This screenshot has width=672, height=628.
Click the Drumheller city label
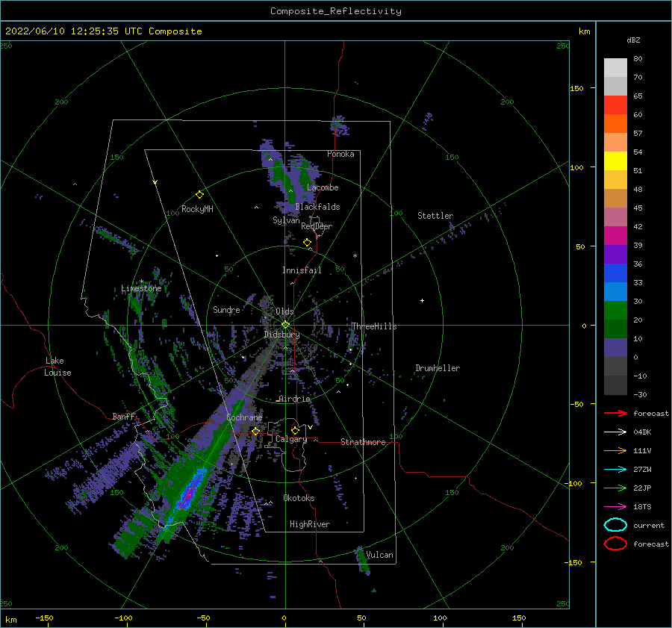pyautogui.click(x=438, y=368)
